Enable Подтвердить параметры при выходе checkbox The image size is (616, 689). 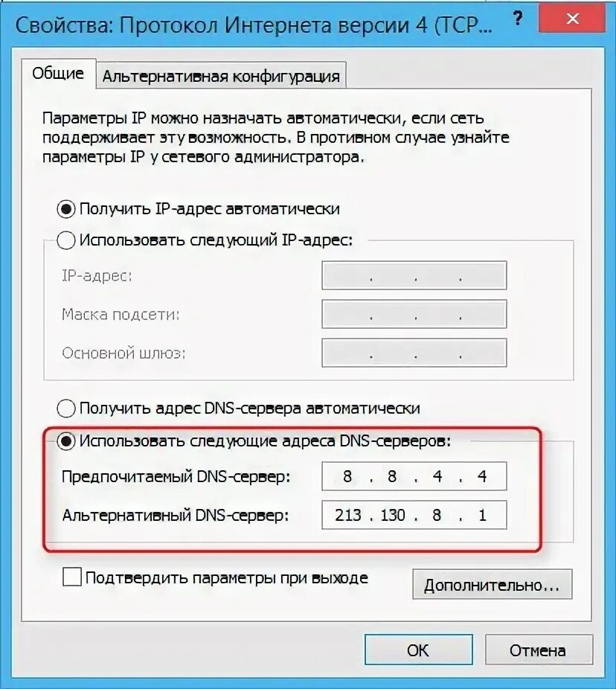tap(72, 577)
